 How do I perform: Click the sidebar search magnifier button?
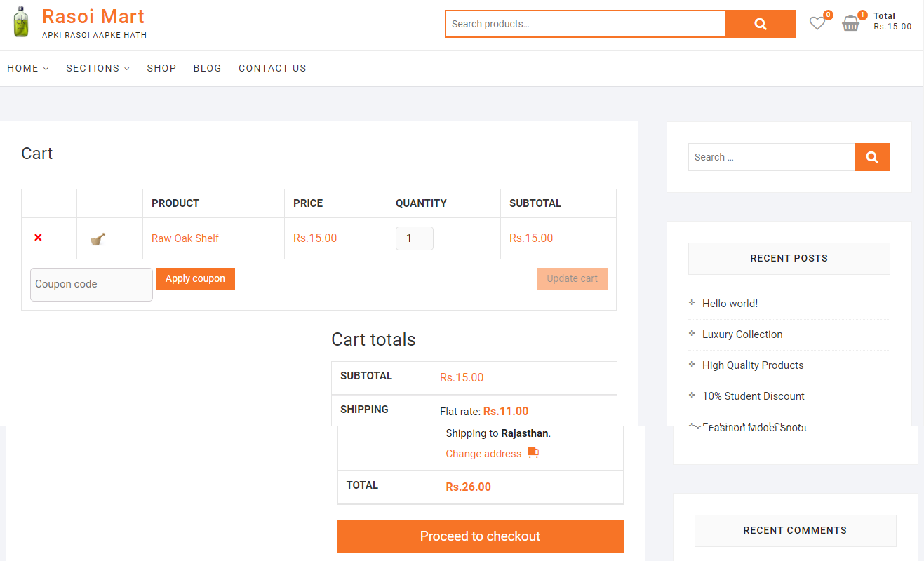pos(871,157)
